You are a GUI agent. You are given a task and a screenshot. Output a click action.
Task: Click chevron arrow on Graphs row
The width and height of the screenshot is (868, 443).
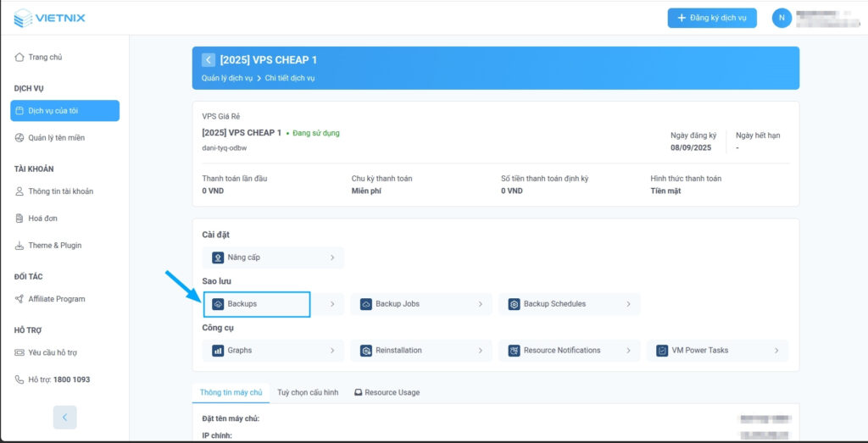click(332, 351)
